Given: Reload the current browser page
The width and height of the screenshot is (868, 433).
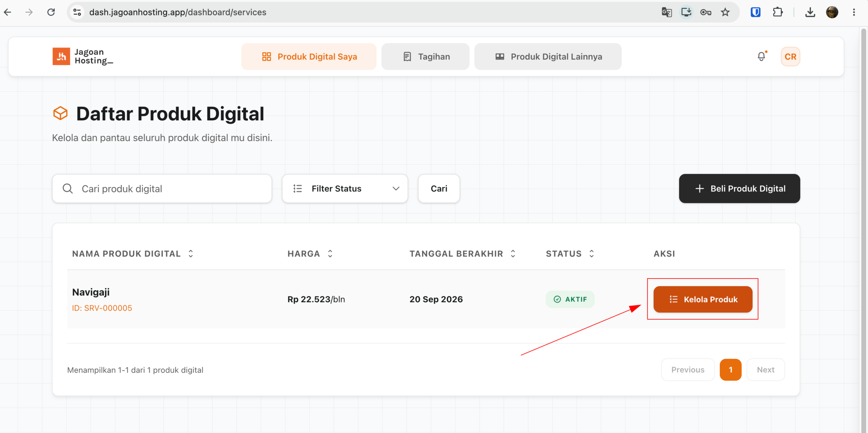Looking at the screenshot, I should 51,12.
